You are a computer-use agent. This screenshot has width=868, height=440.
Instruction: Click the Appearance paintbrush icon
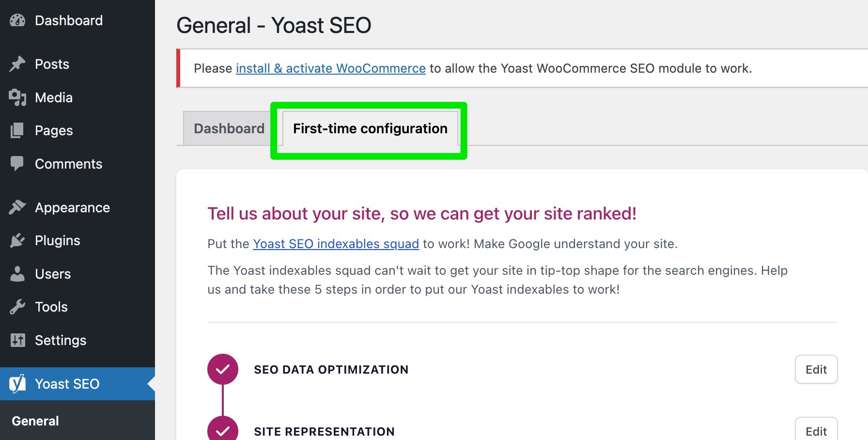(17, 207)
